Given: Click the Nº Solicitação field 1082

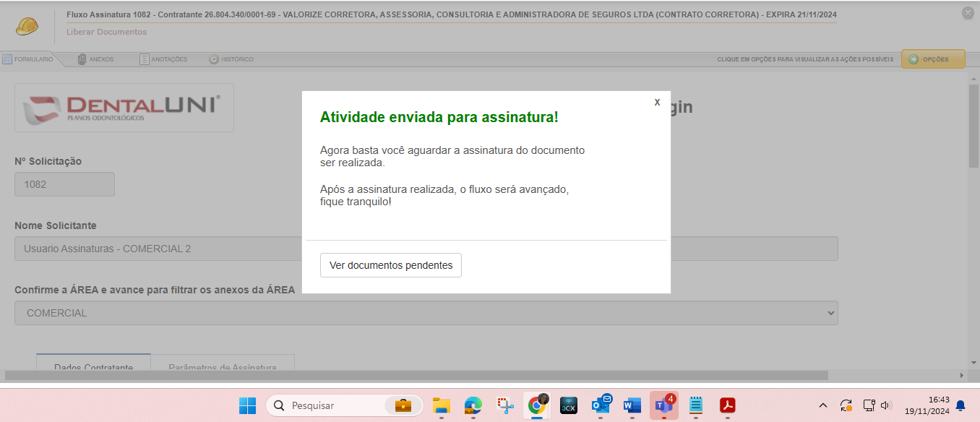Looking at the screenshot, I should (x=64, y=184).
